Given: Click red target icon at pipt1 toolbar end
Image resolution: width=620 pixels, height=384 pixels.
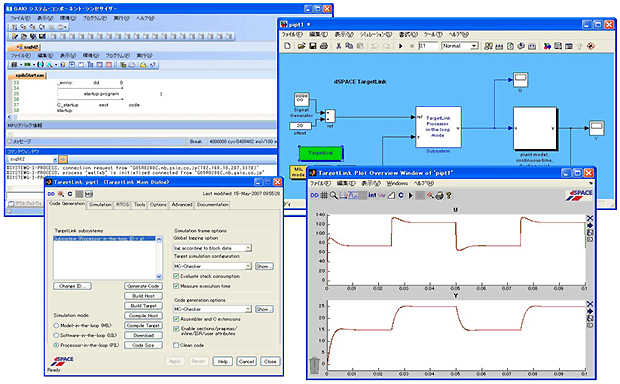Looking at the screenshot, I should tap(591, 46).
